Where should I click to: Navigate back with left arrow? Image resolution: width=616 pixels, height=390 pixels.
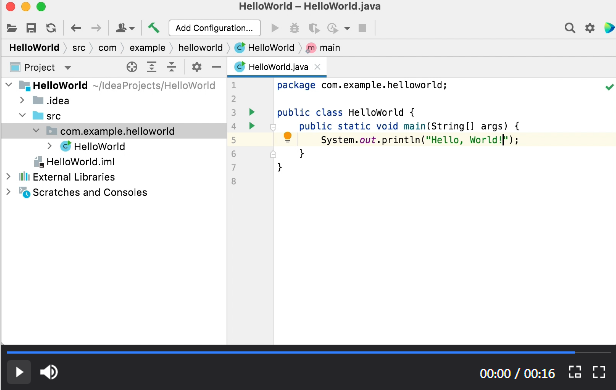click(x=76, y=28)
